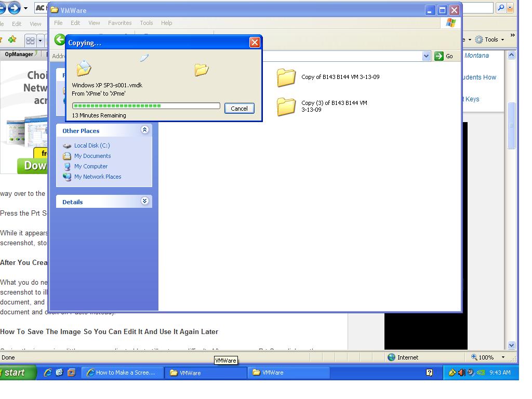Click the IE Forward arrow button

14,8
